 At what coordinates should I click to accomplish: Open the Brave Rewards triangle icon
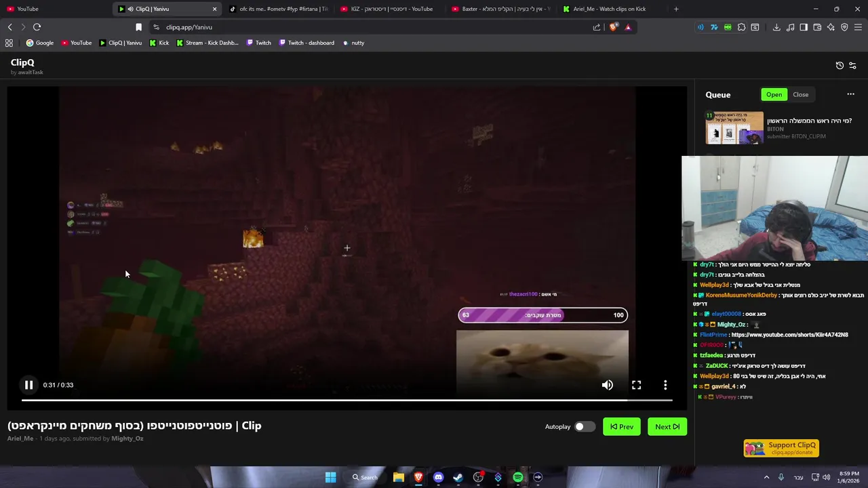(x=628, y=27)
